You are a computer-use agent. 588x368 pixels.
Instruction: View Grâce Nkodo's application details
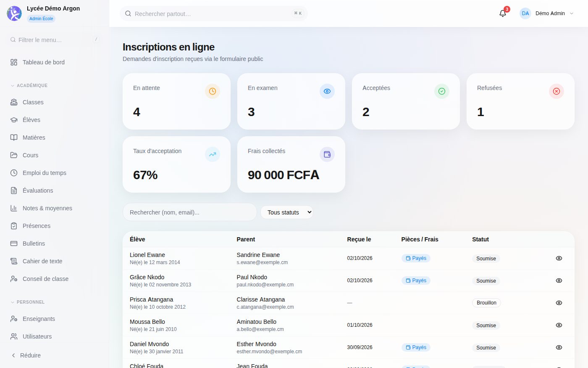coord(559,281)
